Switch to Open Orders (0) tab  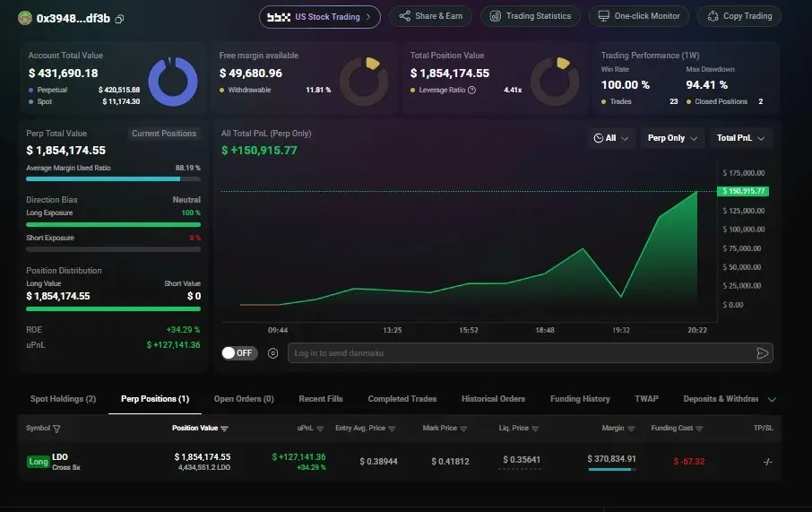244,398
